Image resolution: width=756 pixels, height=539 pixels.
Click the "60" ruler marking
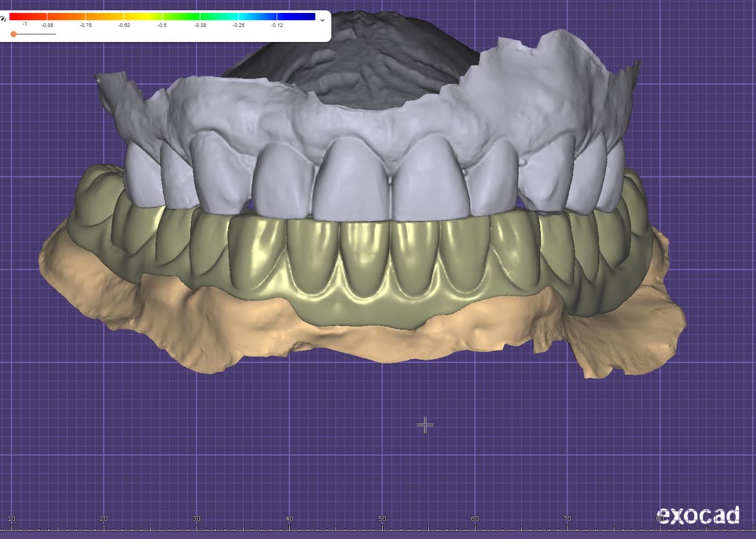pos(475,519)
